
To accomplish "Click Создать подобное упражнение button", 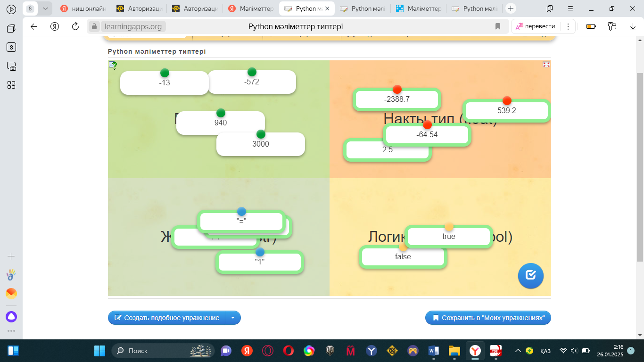I will pos(167,318).
